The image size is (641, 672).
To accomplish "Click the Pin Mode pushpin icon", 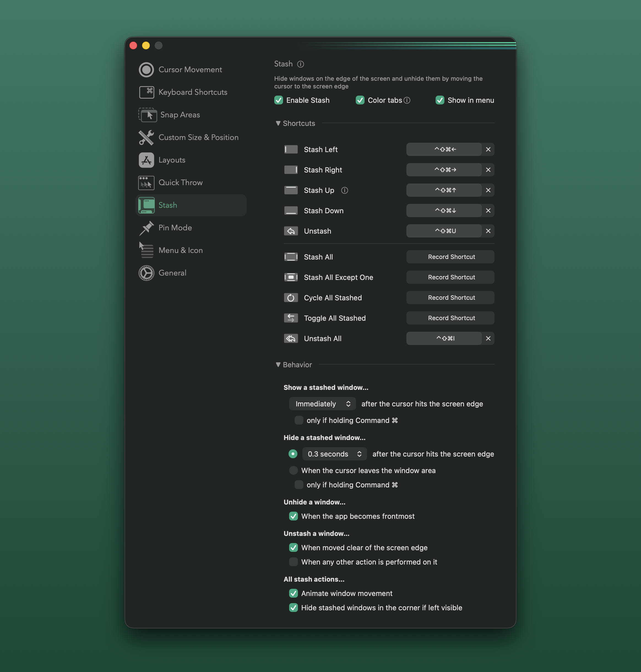I will coord(146,228).
